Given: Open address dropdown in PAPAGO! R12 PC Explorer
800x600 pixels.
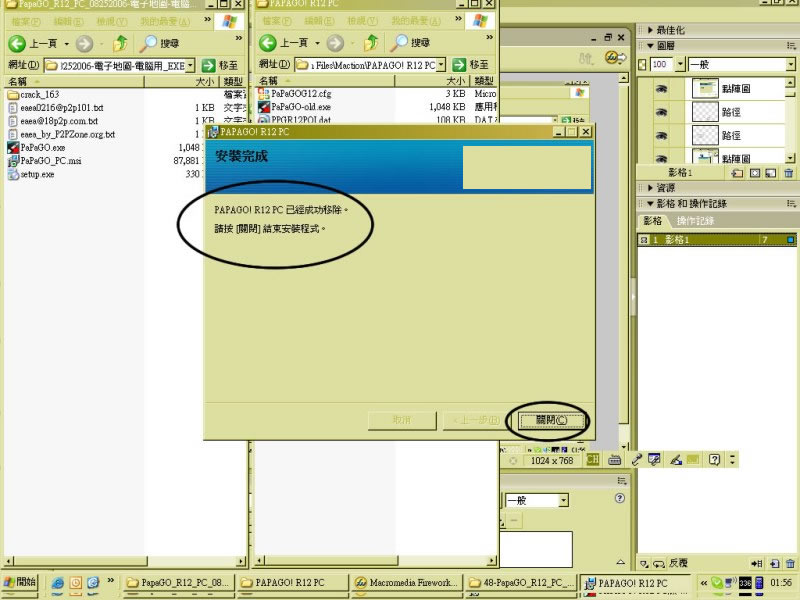Looking at the screenshot, I should (441, 65).
